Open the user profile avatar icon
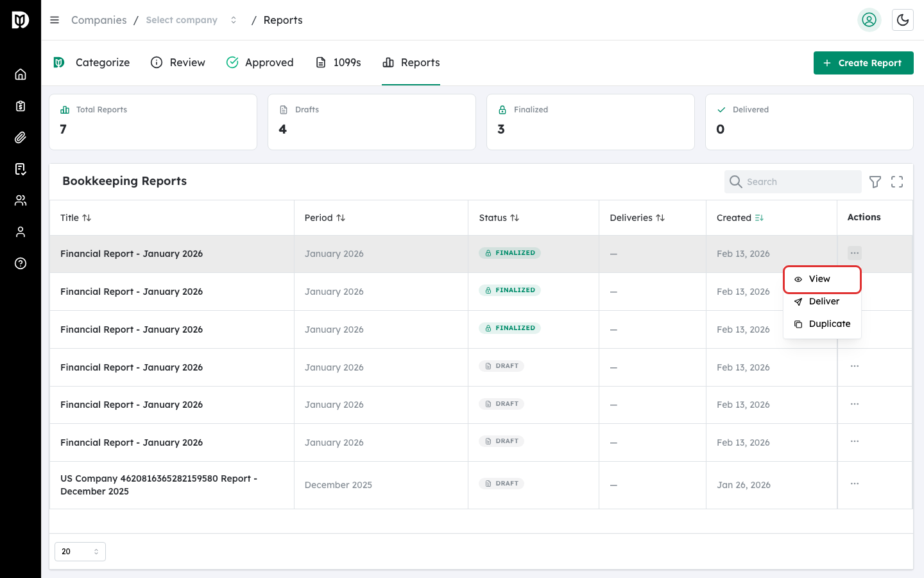Screen dimensions: 924x578 pos(869,20)
